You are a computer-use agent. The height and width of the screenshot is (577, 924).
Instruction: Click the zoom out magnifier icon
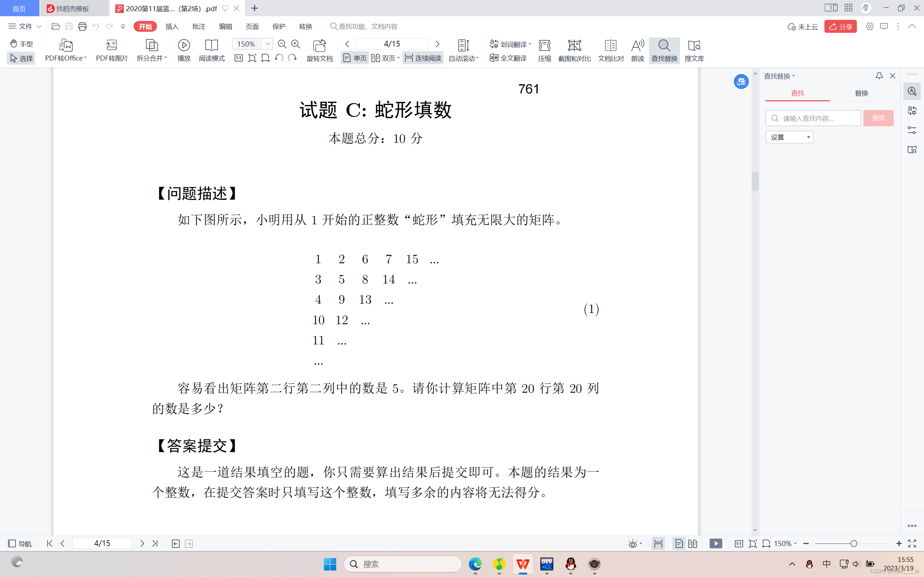click(282, 44)
